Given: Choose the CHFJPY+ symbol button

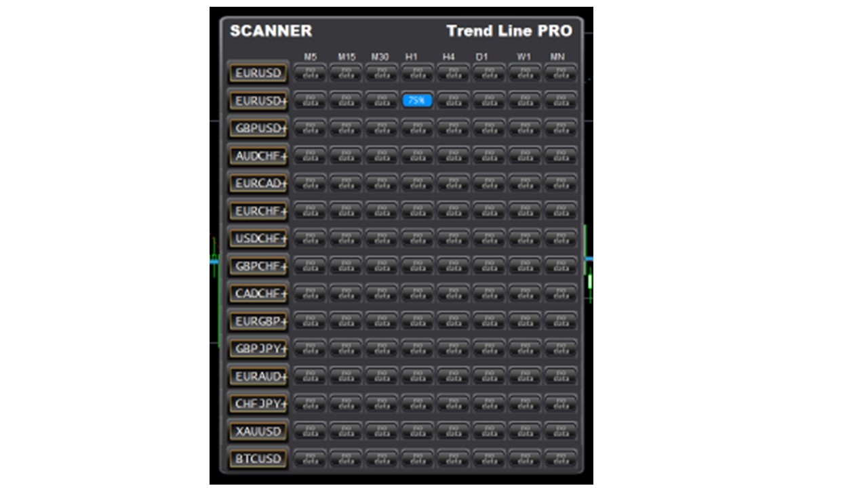Looking at the screenshot, I should [258, 404].
